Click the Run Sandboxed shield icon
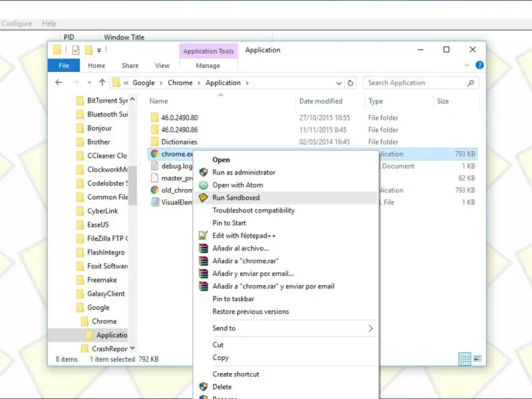 point(203,198)
